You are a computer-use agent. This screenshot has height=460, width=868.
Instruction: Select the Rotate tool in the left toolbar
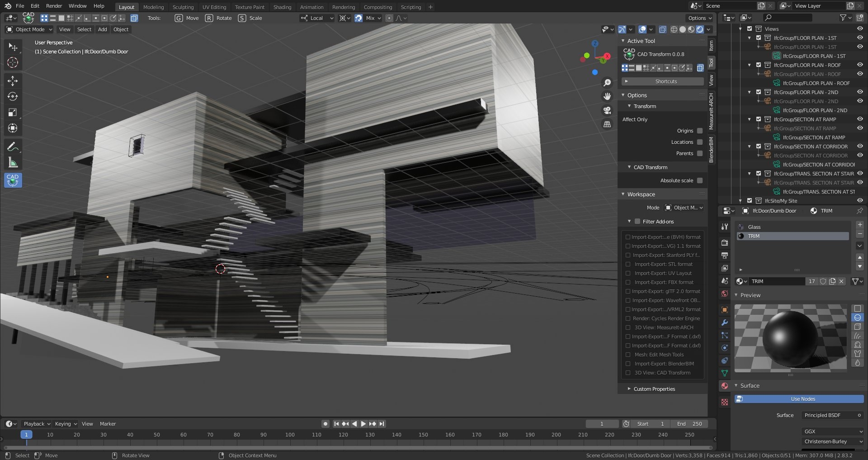click(x=13, y=96)
